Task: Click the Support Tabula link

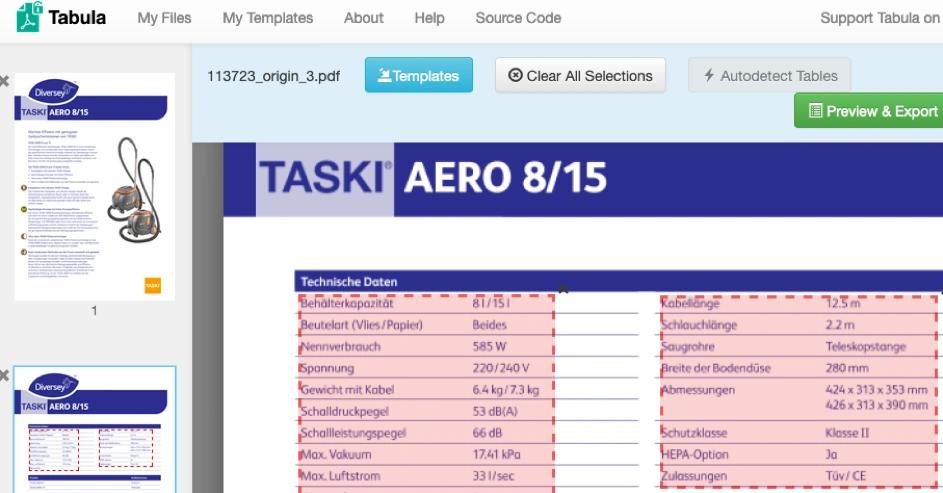Action: click(881, 18)
